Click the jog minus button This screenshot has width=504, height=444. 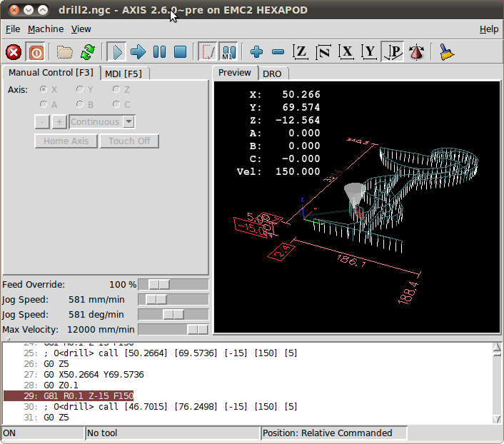point(42,122)
